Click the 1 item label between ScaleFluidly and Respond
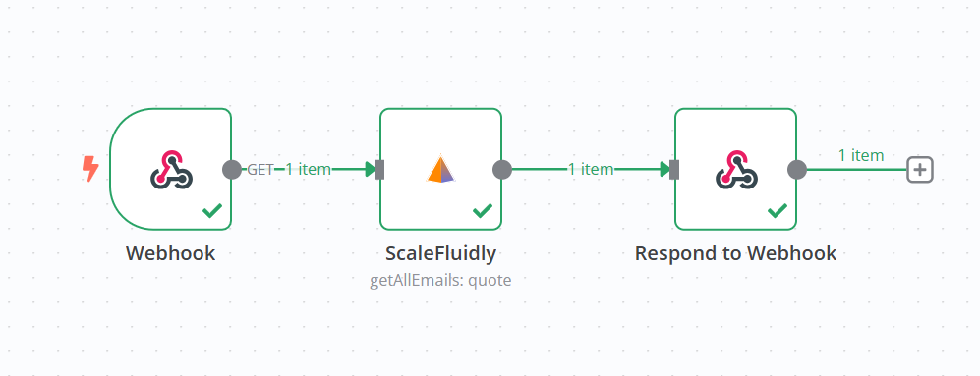The height and width of the screenshot is (376, 980). (591, 169)
